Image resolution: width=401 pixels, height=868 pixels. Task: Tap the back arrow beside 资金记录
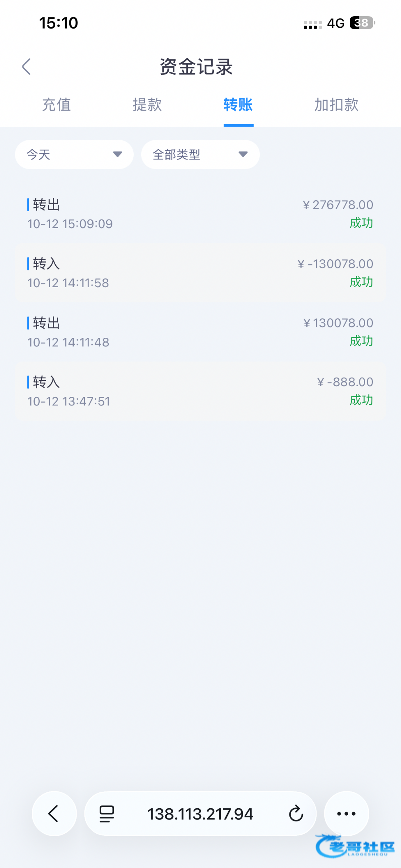[26, 67]
